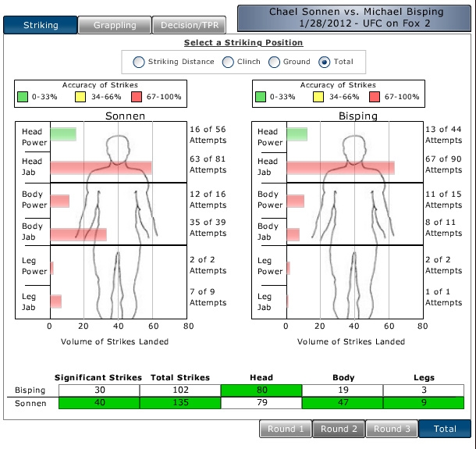Click Bisping's Head Jab bar

click(340, 167)
